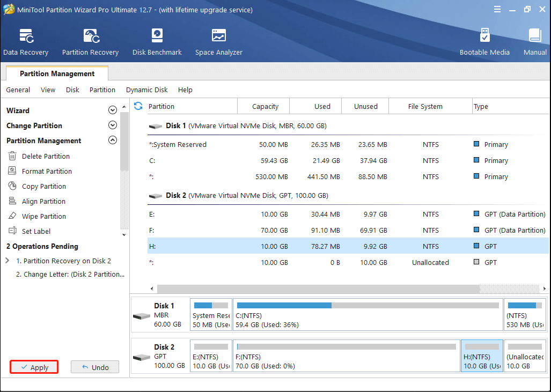The image size is (551, 392).
Task: Click the Disk 2 drive icon in the partition list
Action: [x=155, y=196]
